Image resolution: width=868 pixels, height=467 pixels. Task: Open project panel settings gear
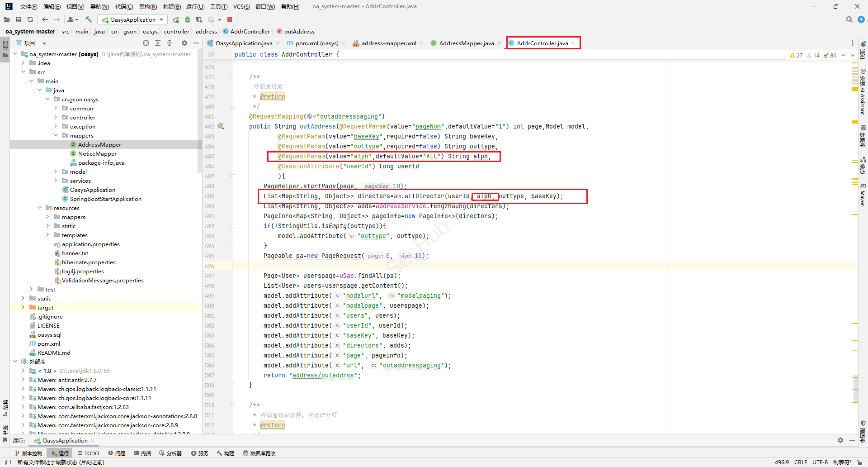(184, 43)
